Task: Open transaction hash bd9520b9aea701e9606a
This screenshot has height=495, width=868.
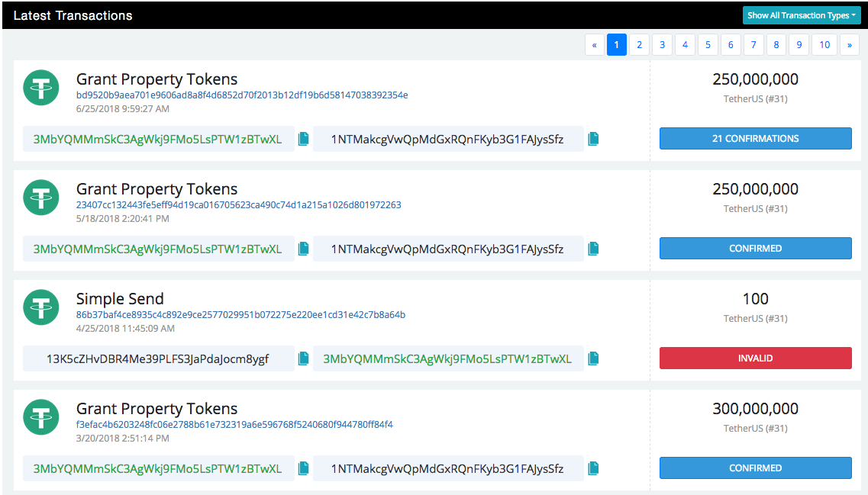Action: [242, 95]
